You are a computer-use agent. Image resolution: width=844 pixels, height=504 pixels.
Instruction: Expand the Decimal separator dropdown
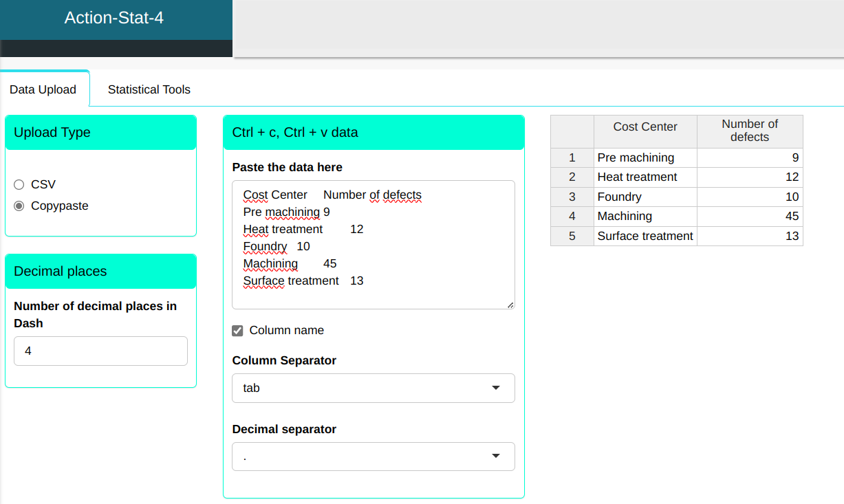click(x=373, y=457)
